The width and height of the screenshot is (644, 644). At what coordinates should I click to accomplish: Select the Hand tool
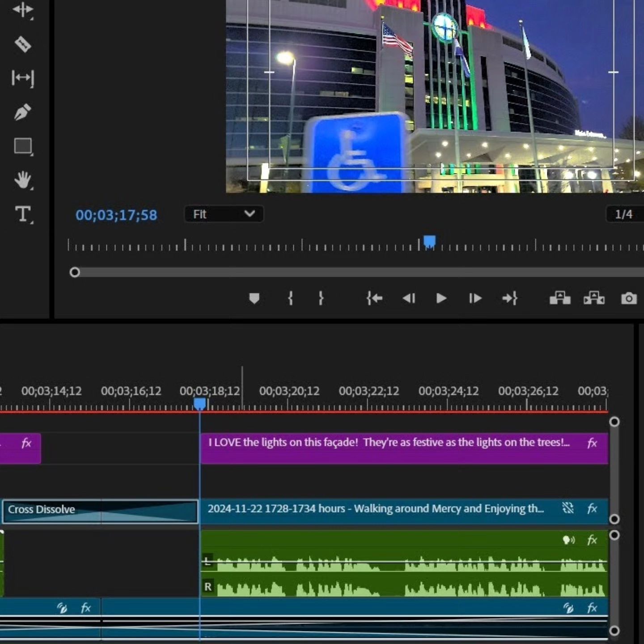tap(23, 180)
